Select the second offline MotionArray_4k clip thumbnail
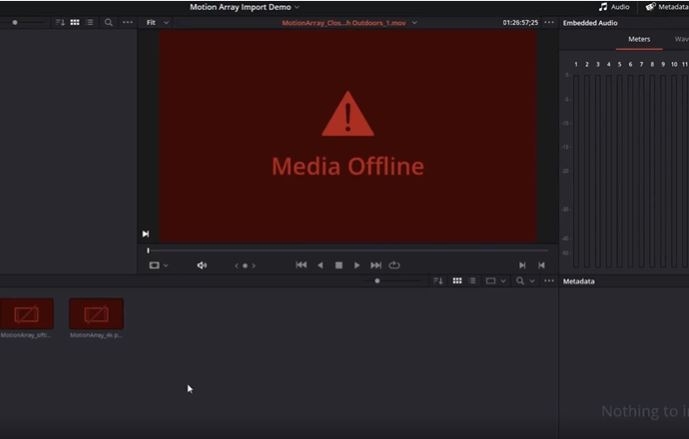 click(x=96, y=314)
